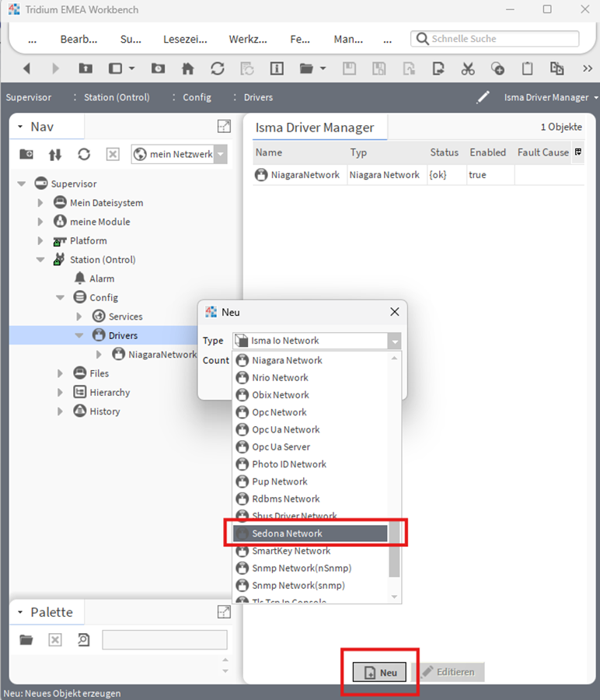Select Opc Ua Network in list

click(310, 429)
